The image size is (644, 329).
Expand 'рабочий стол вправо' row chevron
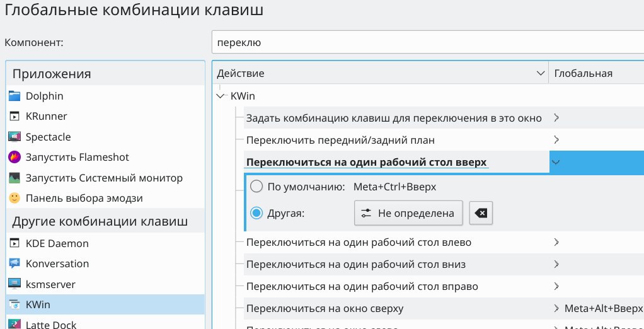pyautogui.click(x=556, y=286)
